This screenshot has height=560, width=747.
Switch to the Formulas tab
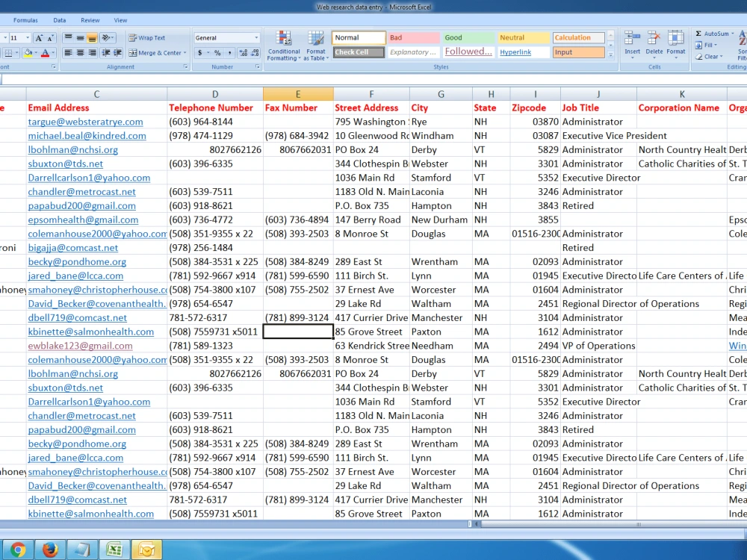click(25, 20)
